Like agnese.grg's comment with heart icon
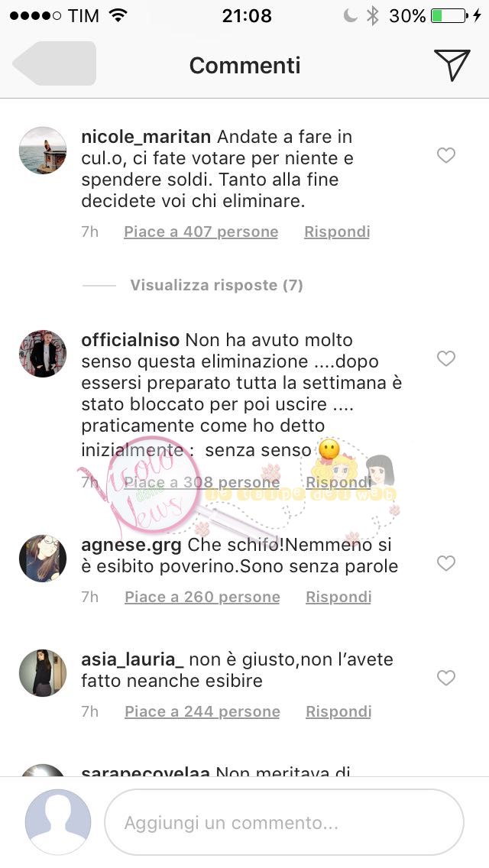The image size is (489, 868). [x=445, y=563]
